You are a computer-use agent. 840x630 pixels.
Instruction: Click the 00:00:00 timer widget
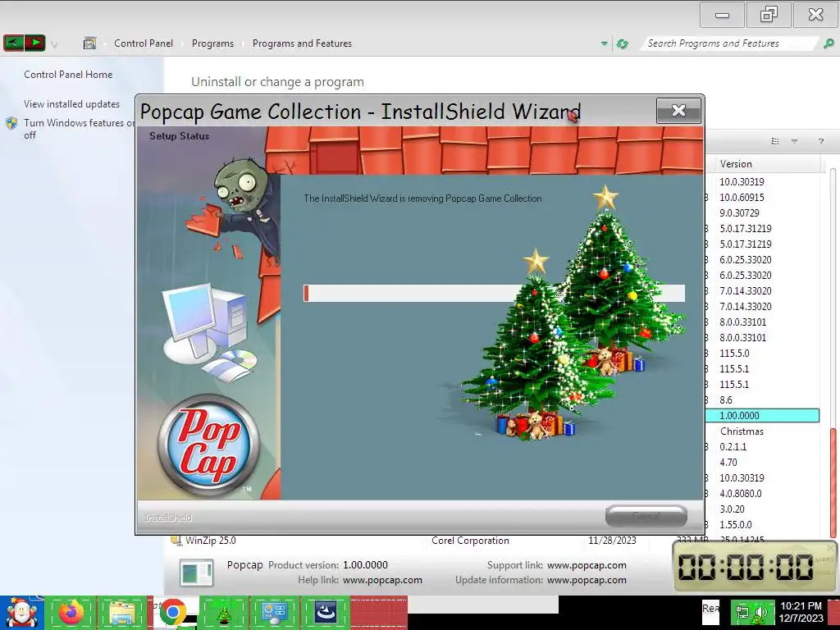pyautogui.click(x=755, y=567)
